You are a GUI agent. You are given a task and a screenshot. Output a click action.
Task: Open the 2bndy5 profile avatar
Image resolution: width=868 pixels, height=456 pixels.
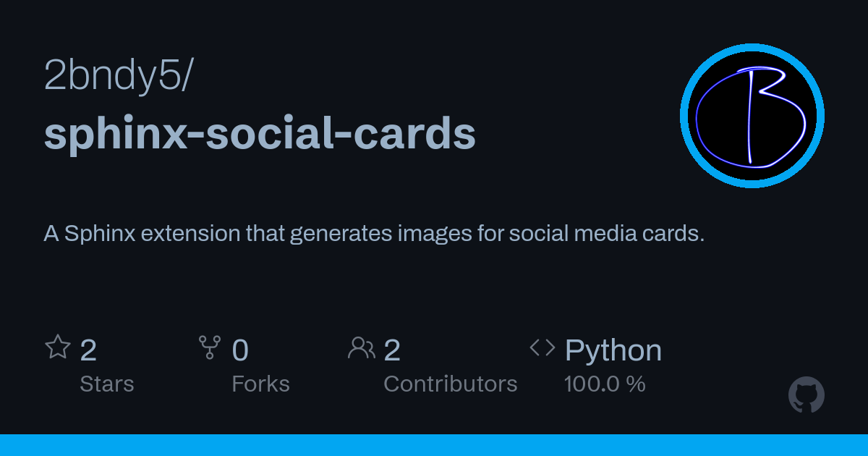click(752, 116)
